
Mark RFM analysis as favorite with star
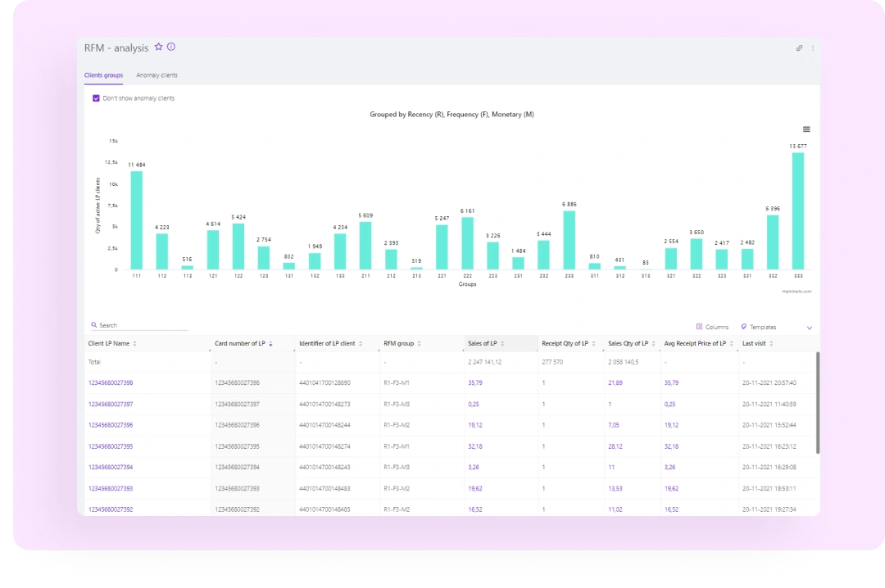coord(159,47)
